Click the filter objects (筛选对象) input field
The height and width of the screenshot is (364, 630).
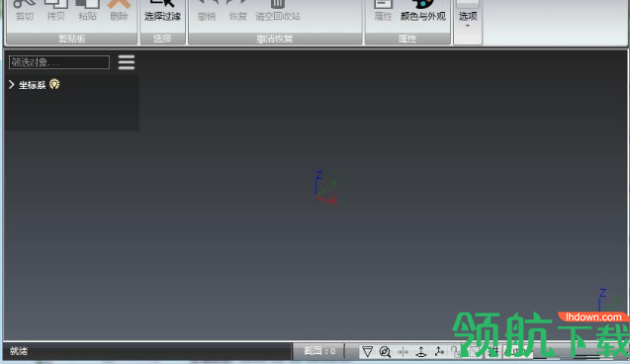click(59, 62)
